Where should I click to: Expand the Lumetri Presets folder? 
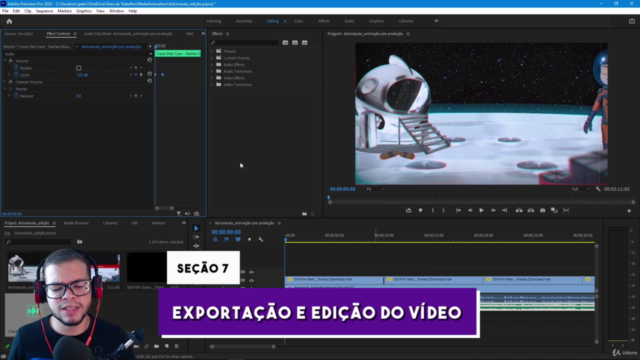pyautogui.click(x=212, y=58)
